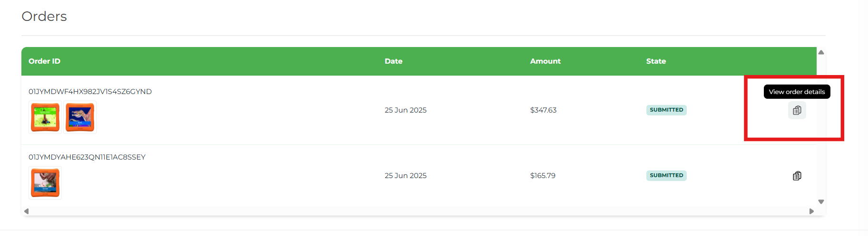Click the State column header
Viewport: 868px width, 236px height.
click(x=656, y=61)
